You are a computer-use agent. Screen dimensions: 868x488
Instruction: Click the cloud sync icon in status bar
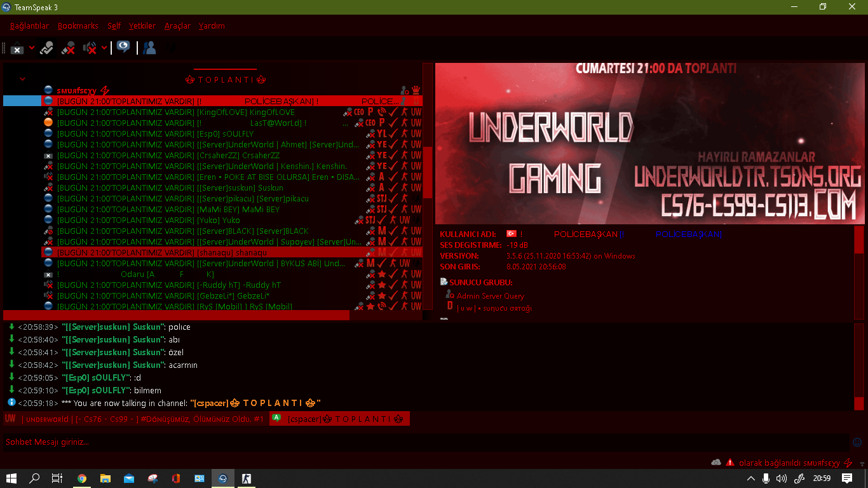716,463
